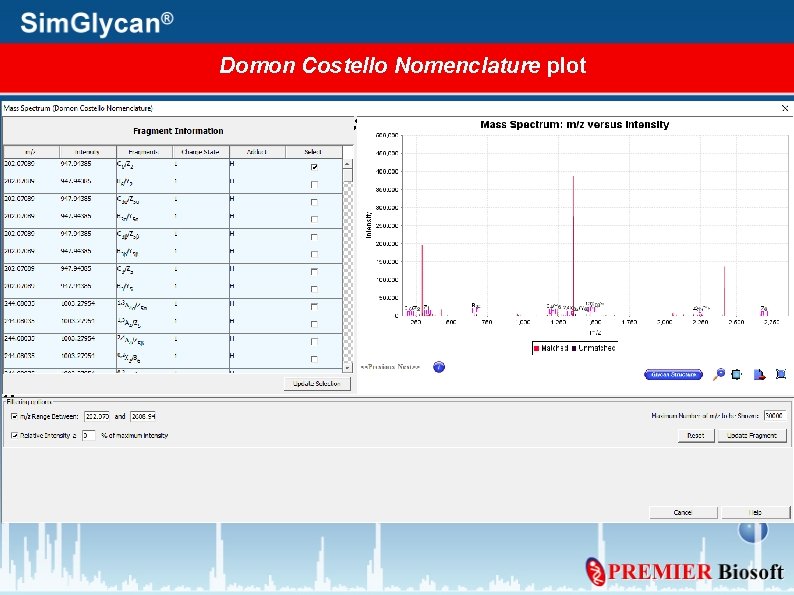
Task: Click the tallest matched peak in the spectrum
Action: (x=573, y=246)
